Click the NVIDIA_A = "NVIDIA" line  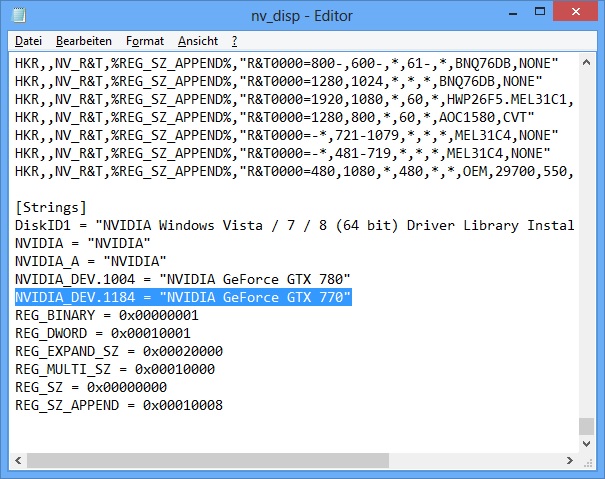click(91, 261)
